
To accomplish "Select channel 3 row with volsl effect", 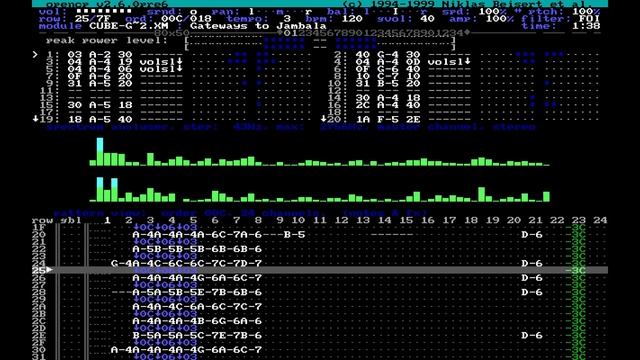I will click(176, 62).
